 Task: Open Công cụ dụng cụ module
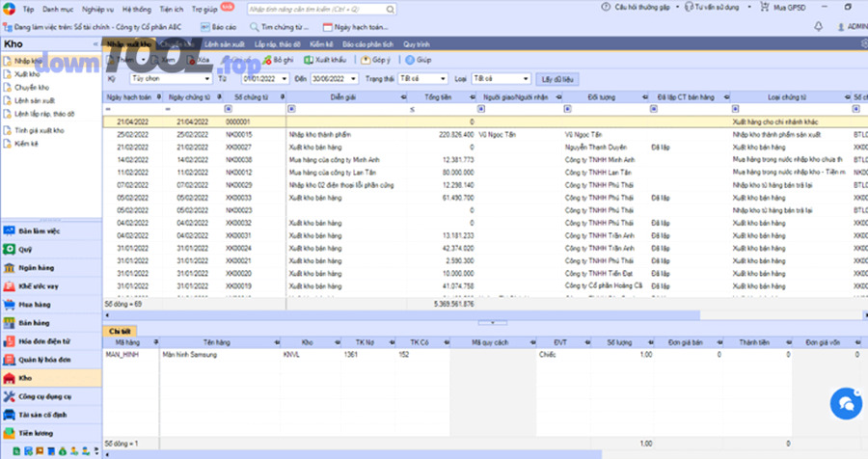click(x=44, y=396)
